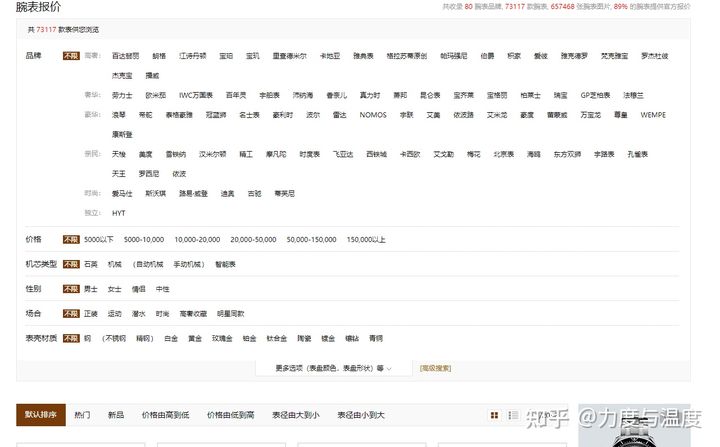The image size is (720, 447).
Task: Filter case material by 陶瓷
Action: click(304, 339)
